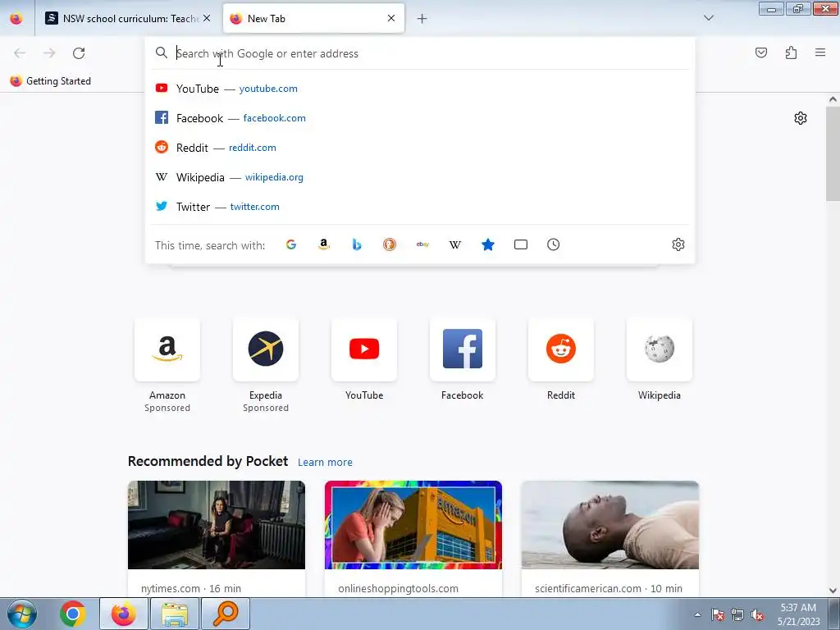840x630 pixels.
Task: Select the New Tab tab
Action: point(313,18)
